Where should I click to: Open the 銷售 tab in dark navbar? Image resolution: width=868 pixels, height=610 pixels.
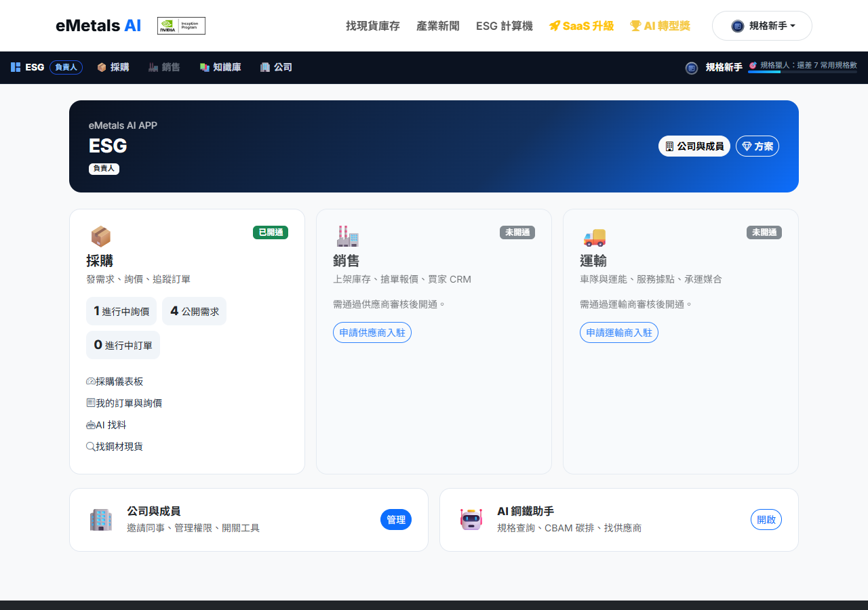(164, 67)
